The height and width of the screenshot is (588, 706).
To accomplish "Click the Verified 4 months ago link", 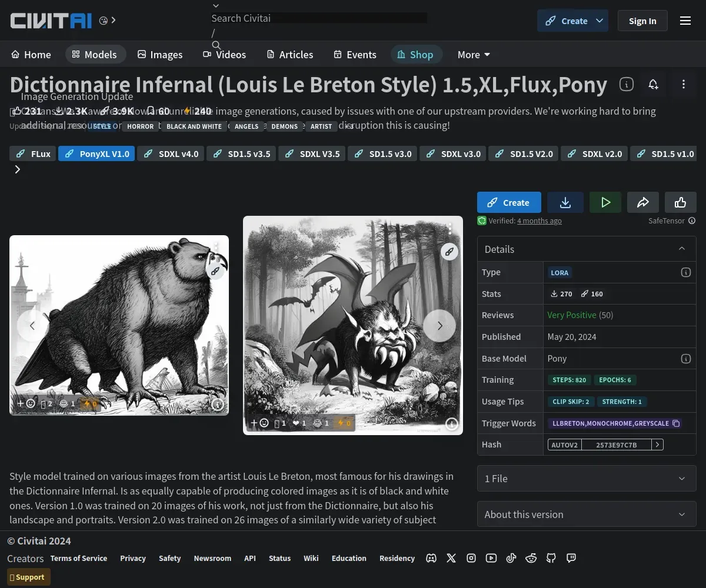I will point(540,221).
